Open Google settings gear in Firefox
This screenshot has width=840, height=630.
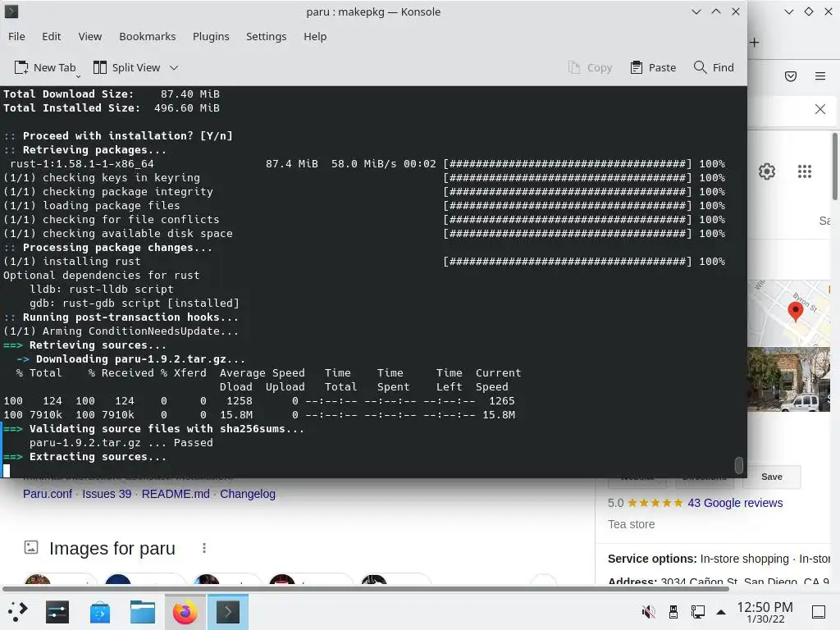(767, 171)
